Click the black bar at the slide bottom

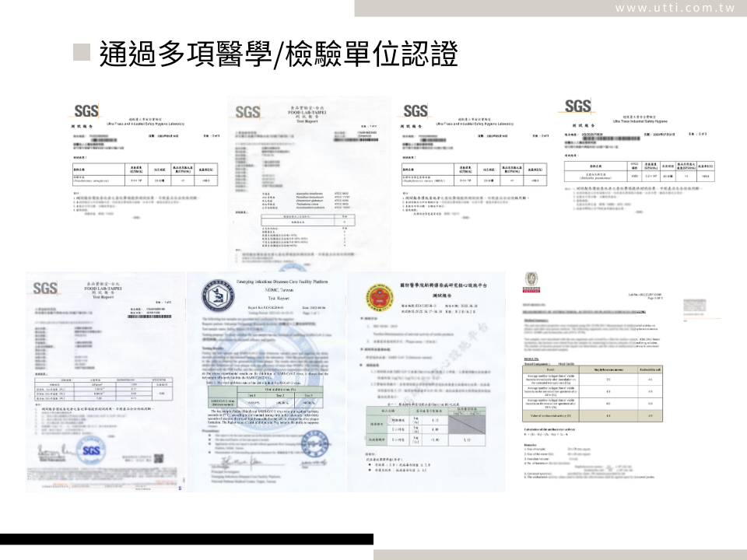[187, 539]
